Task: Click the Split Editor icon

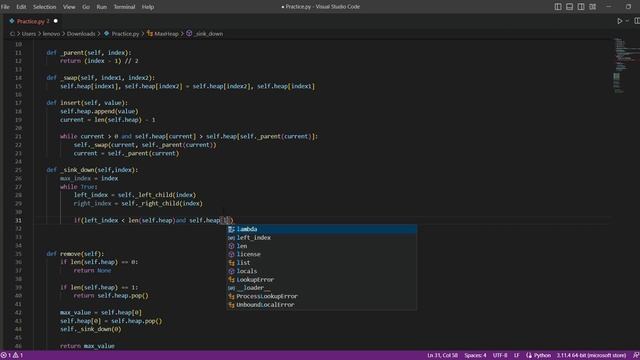Action: click(637, 21)
